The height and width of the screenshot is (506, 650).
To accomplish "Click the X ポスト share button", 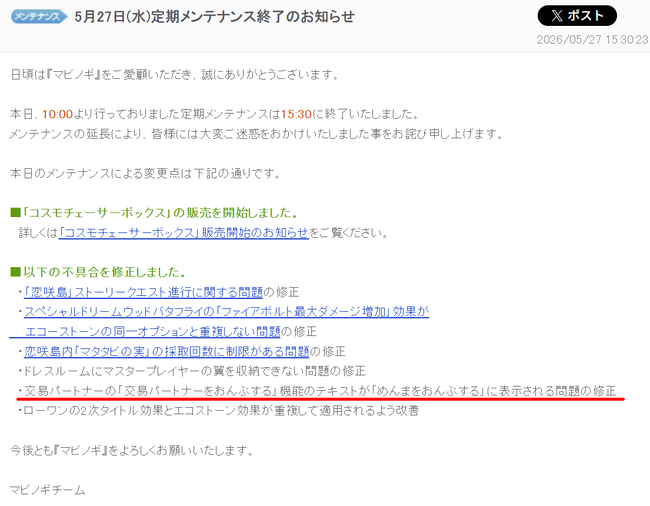I will click(x=577, y=16).
